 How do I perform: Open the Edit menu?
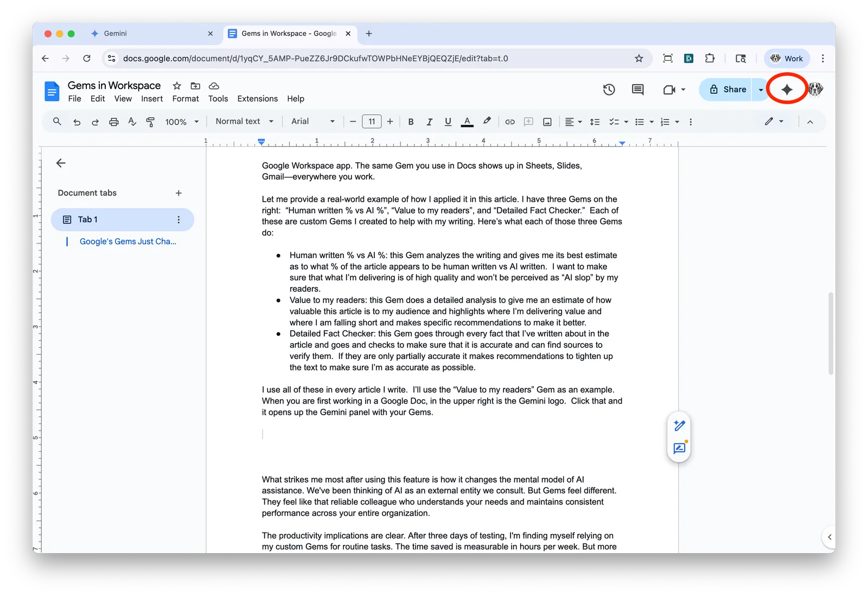(x=98, y=99)
